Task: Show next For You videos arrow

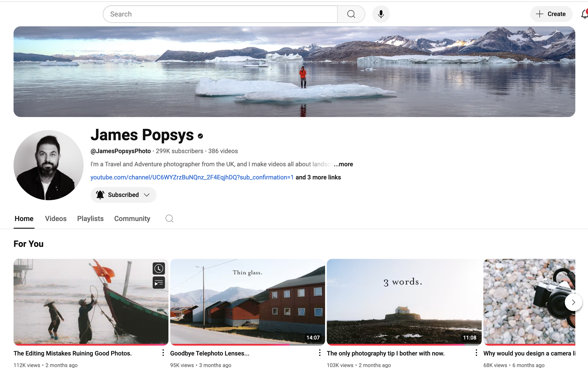Action: point(573,302)
